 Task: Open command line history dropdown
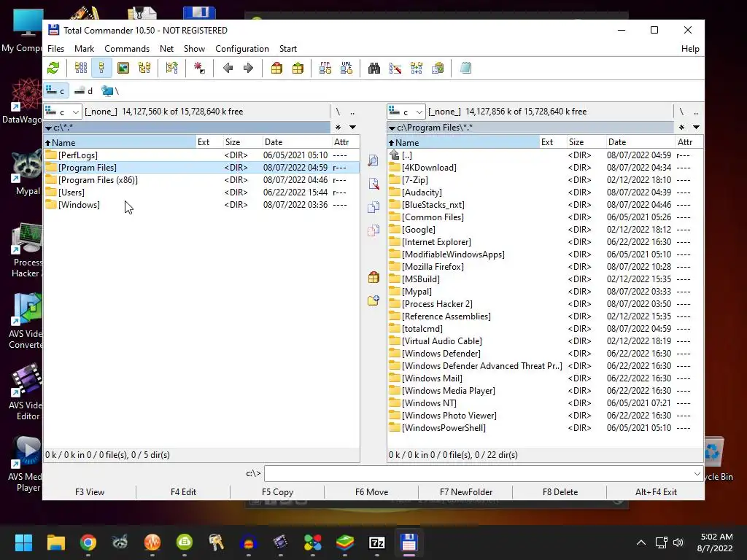coord(697,473)
